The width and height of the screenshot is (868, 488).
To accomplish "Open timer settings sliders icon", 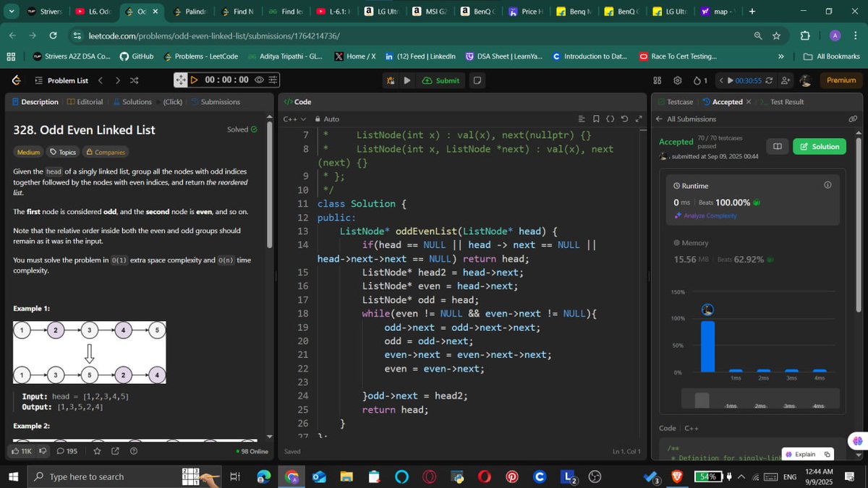I will tap(273, 80).
